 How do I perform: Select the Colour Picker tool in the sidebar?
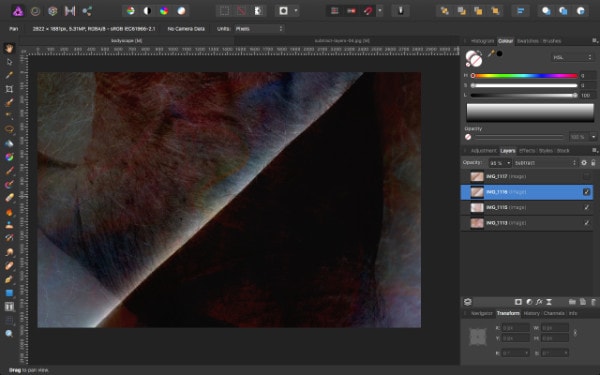click(x=9, y=75)
